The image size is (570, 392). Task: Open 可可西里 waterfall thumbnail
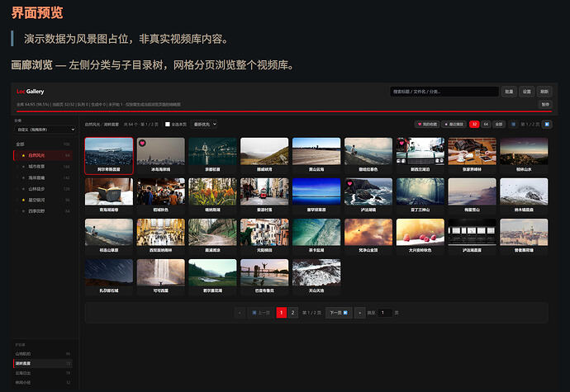coord(161,276)
